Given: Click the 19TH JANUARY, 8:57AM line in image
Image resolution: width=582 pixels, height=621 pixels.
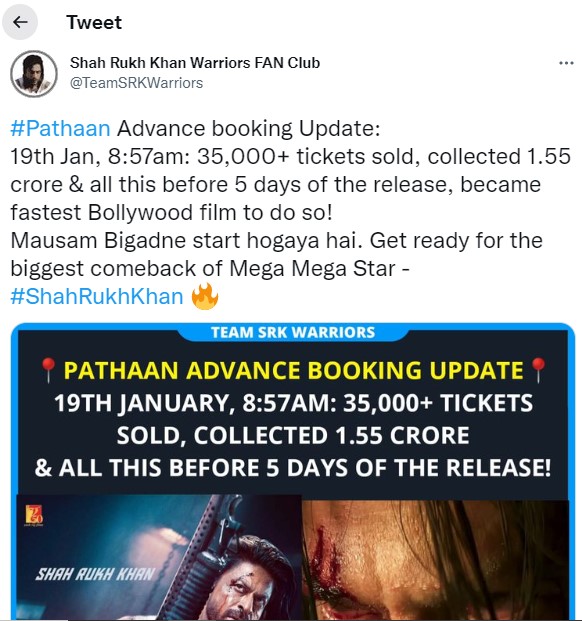Looking at the screenshot, I should click(x=293, y=403).
